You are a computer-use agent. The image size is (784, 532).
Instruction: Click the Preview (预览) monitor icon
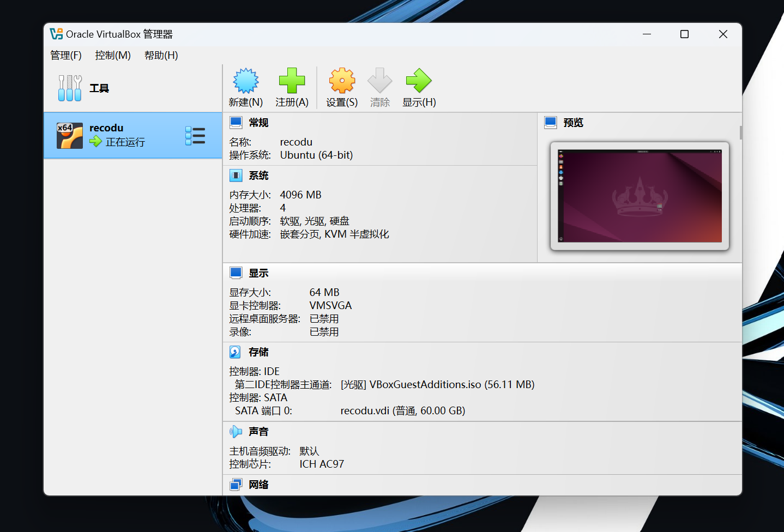tap(551, 123)
